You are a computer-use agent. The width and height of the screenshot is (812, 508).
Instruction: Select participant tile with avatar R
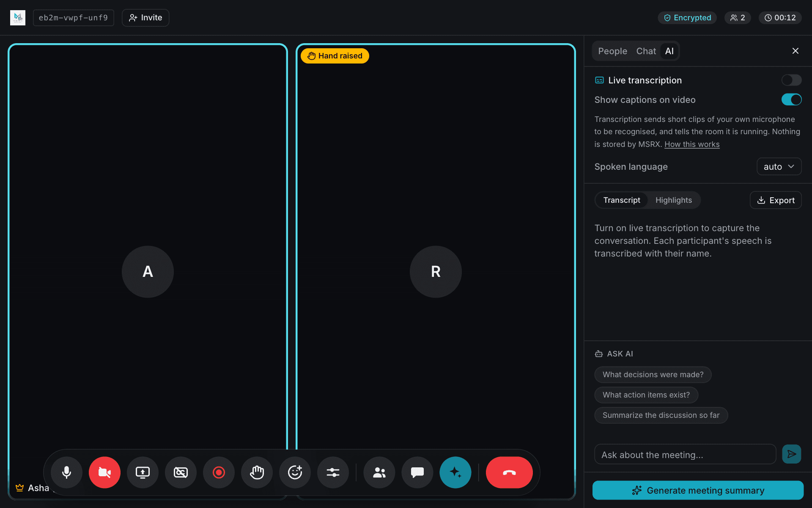coord(436,272)
